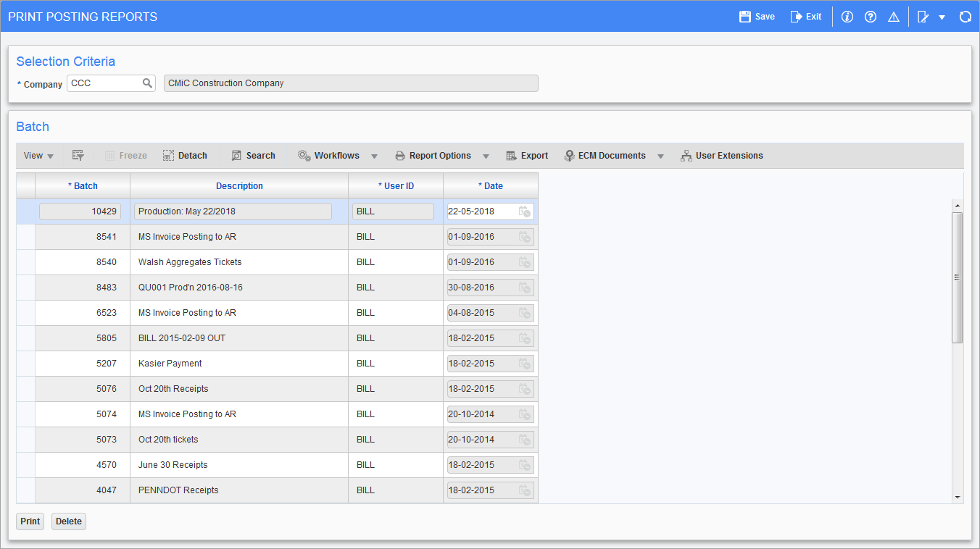The width and height of the screenshot is (980, 549).
Task: Open the information circle icon
Action: pyautogui.click(x=847, y=17)
